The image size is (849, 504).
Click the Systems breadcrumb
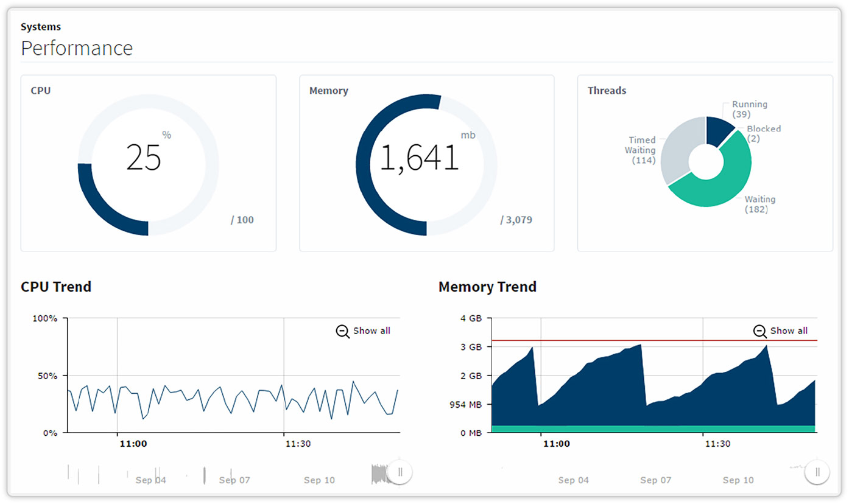pos(40,27)
